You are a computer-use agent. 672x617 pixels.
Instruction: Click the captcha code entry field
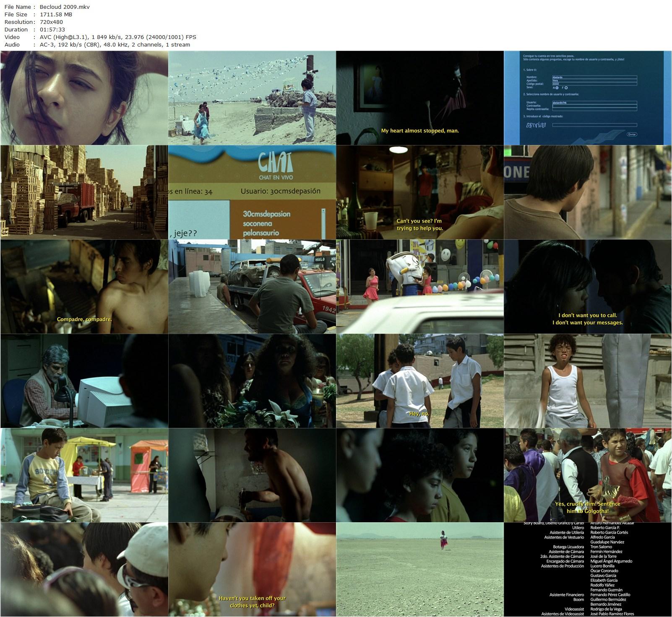click(x=594, y=125)
